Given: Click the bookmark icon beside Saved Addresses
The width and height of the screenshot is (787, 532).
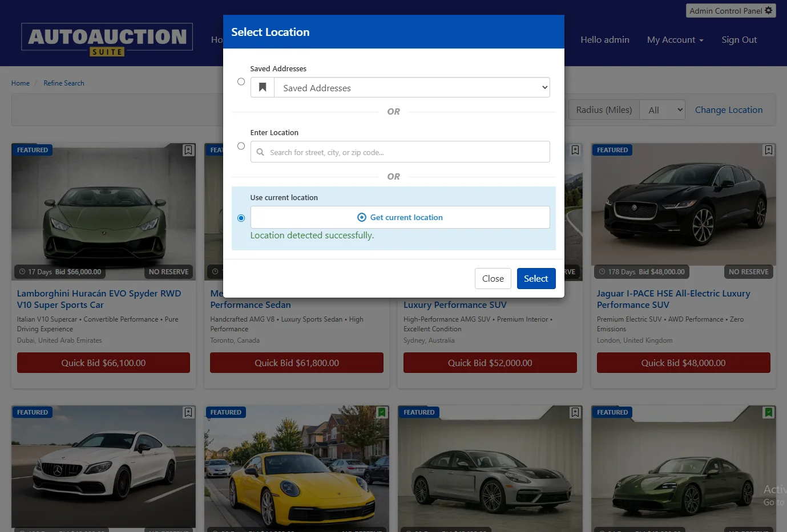Looking at the screenshot, I should (263, 87).
